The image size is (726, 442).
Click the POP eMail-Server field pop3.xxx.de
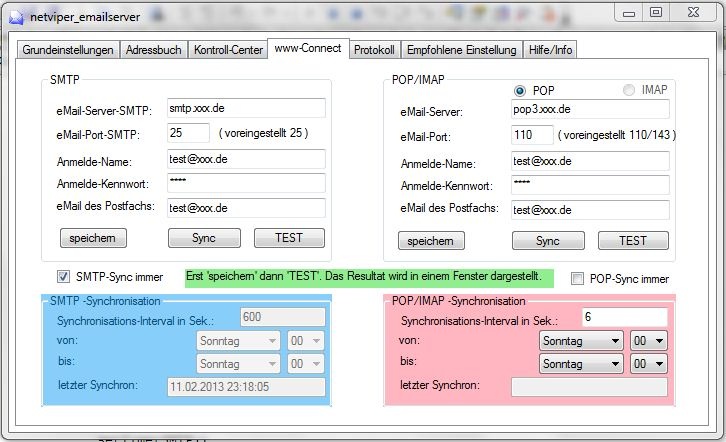(590, 109)
